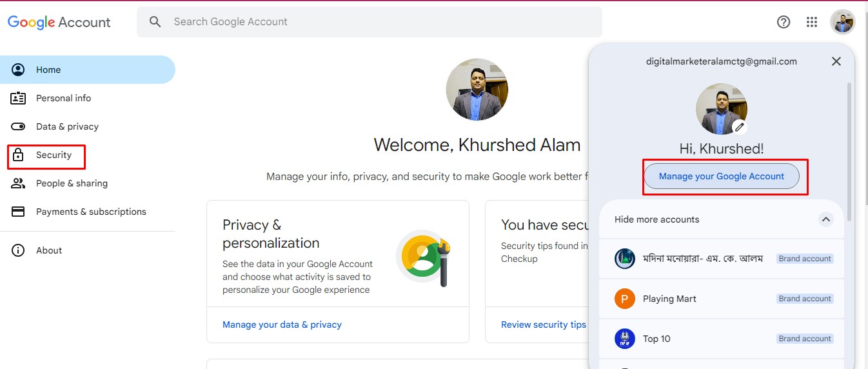Image resolution: width=868 pixels, height=369 pixels.
Task: Open Manage your data & privacy link
Action: tap(282, 324)
